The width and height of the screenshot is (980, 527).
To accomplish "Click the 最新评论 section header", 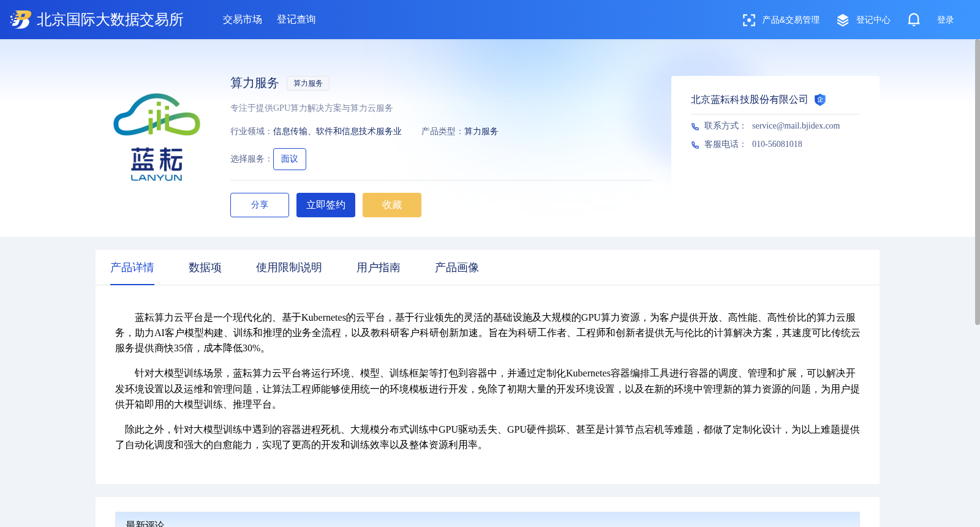I will click(x=488, y=520).
